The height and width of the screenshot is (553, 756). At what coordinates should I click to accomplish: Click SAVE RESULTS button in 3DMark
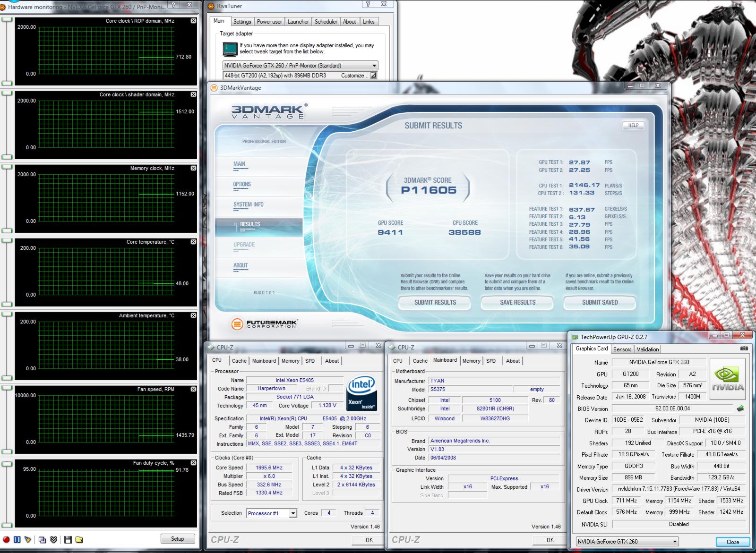[518, 302]
